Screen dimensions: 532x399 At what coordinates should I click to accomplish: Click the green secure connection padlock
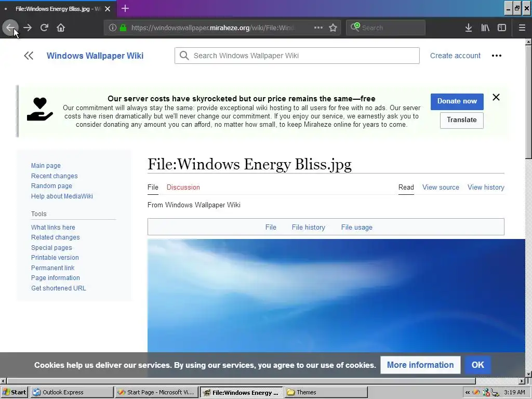123,28
